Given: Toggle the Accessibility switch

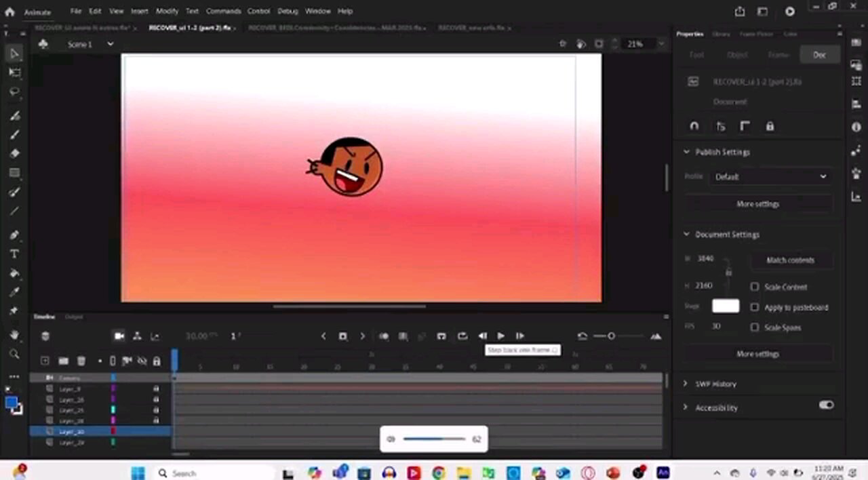Looking at the screenshot, I should [826, 405].
